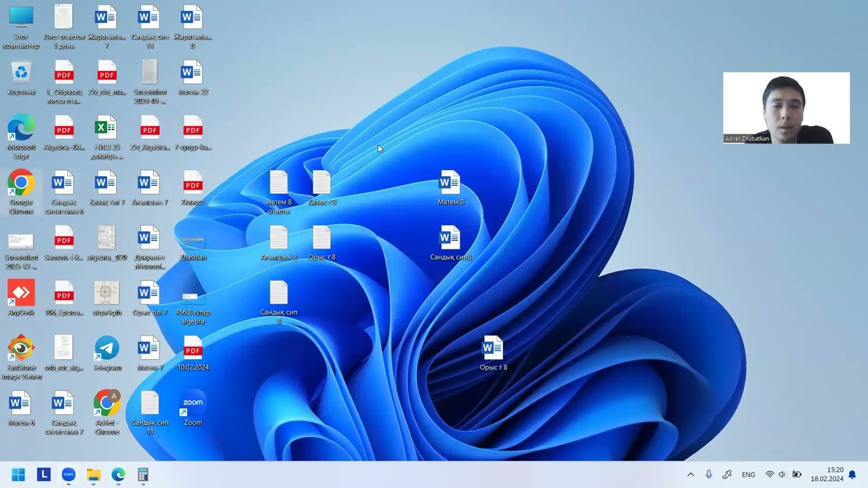
Task: Open the Adilet - Chrome profile shortcut
Action: click(107, 412)
